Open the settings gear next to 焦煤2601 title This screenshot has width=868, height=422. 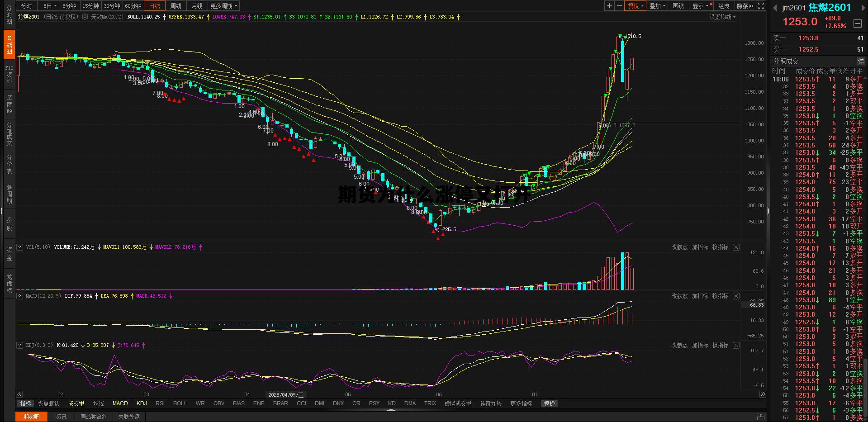pos(85,17)
